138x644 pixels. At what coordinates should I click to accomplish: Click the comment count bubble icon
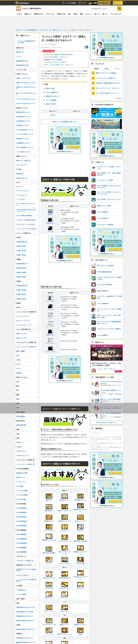tap(86, 47)
